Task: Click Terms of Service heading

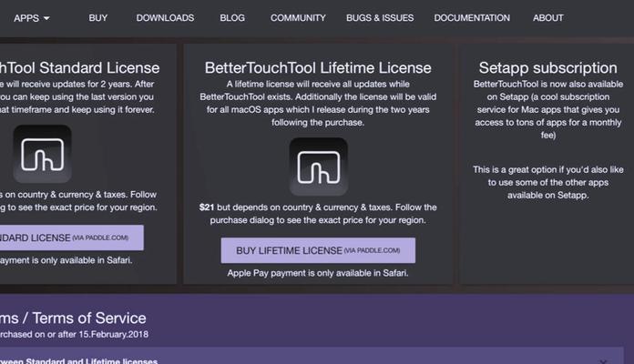Action: pos(73,318)
